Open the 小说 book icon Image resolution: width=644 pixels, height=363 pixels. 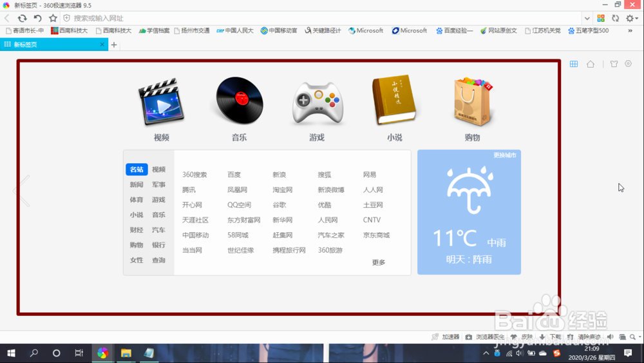394,100
